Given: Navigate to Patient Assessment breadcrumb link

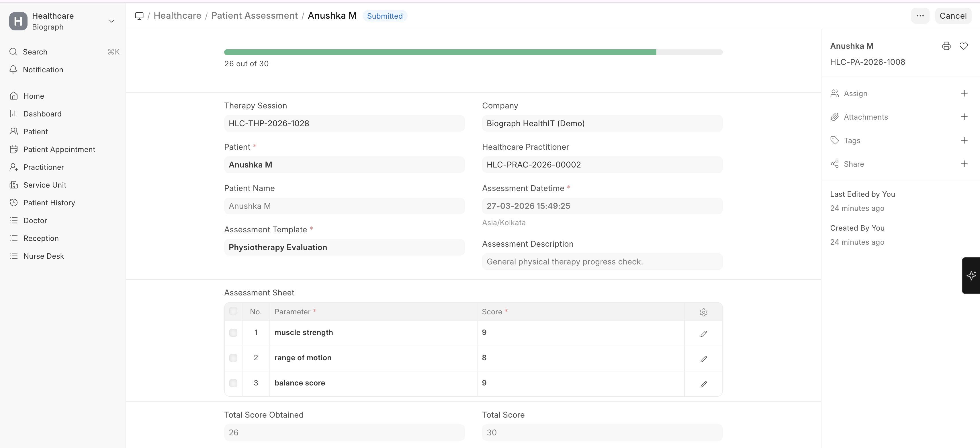Looking at the screenshot, I should (254, 15).
